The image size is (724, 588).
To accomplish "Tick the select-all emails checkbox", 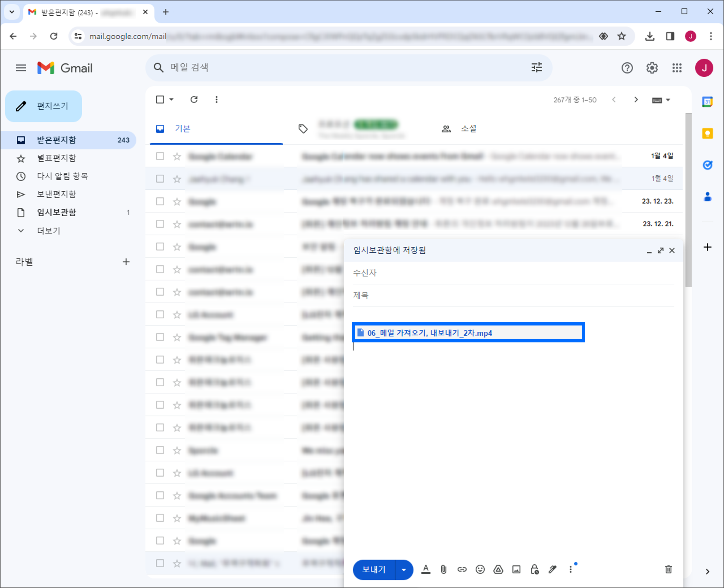I will pos(160,100).
